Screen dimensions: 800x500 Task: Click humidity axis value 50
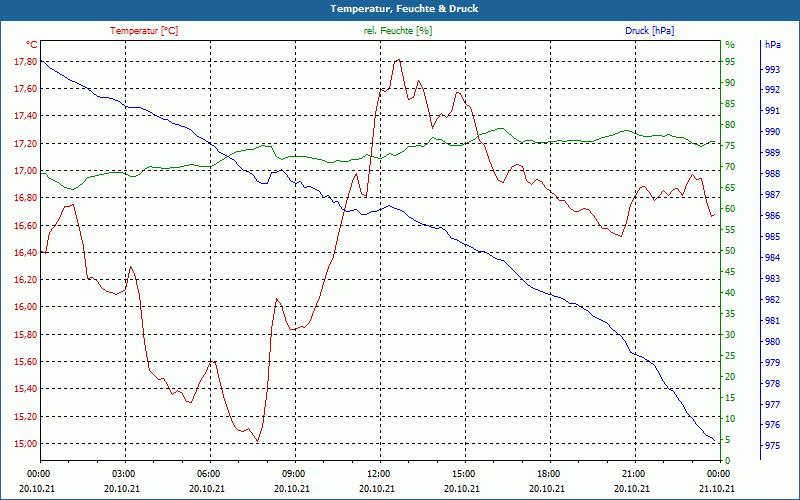point(730,251)
